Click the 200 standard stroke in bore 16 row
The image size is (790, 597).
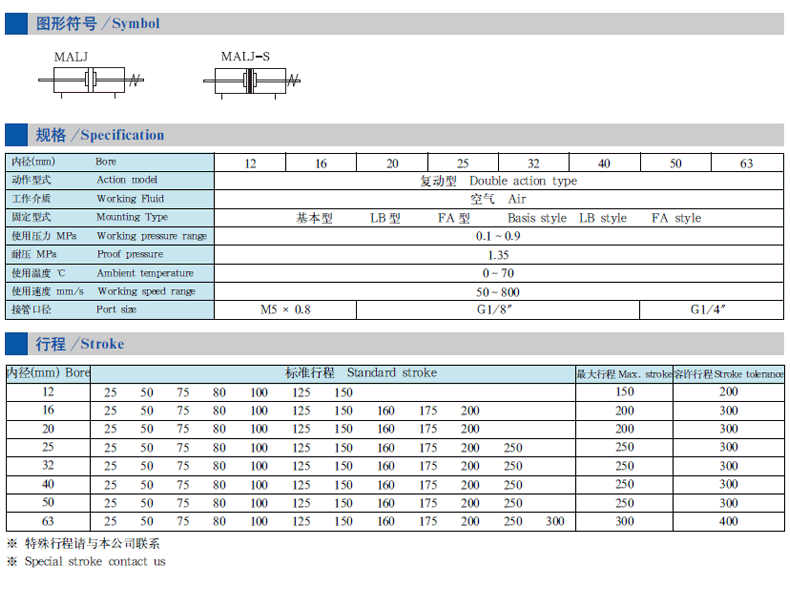[470, 411]
